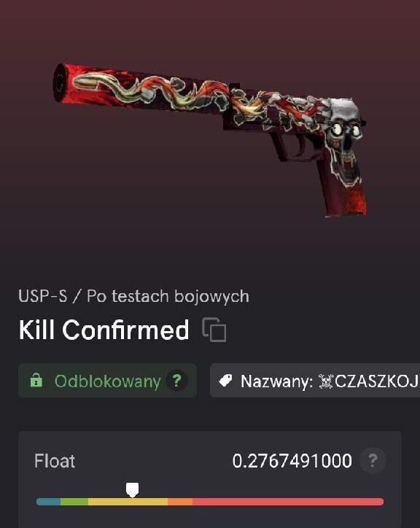Click the skull artwork on the pistol grip

pos(343,143)
